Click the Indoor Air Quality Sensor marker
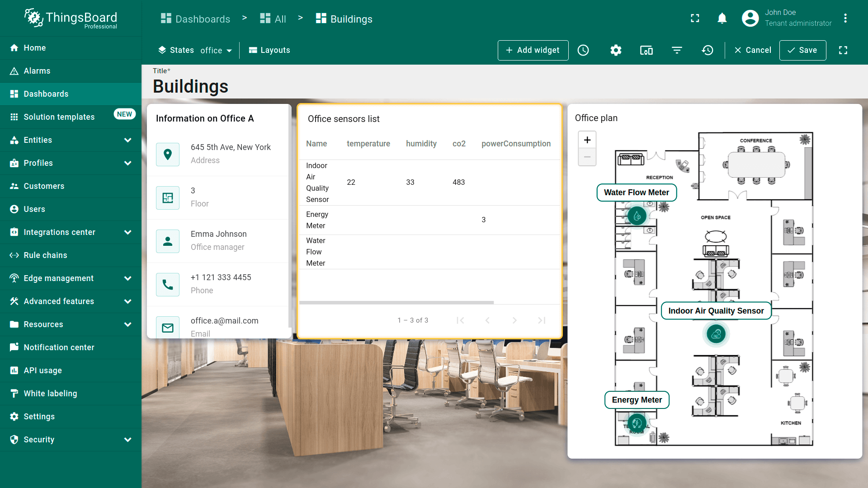The image size is (868, 488). [716, 334]
